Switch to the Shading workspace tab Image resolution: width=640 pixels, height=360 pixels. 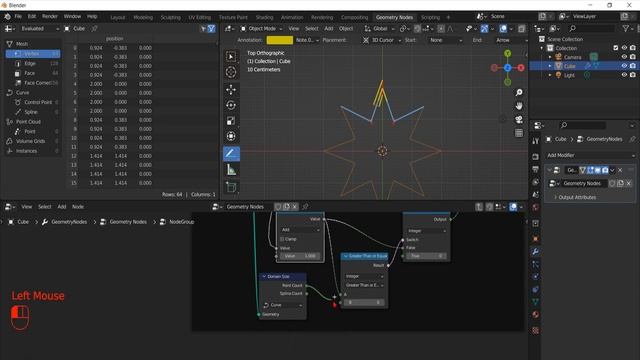click(x=264, y=17)
